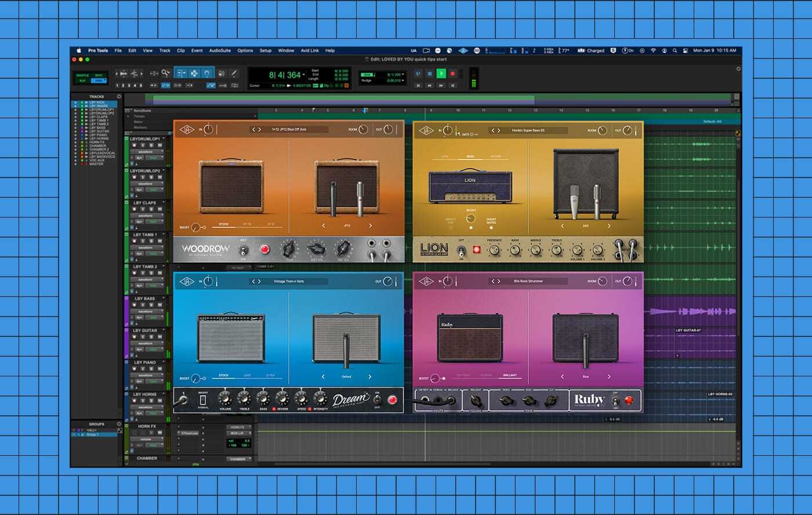This screenshot has width=812, height=515.
Task: Click the Fast Forward transport button
Action: pyautogui.click(x=441, y=86)
